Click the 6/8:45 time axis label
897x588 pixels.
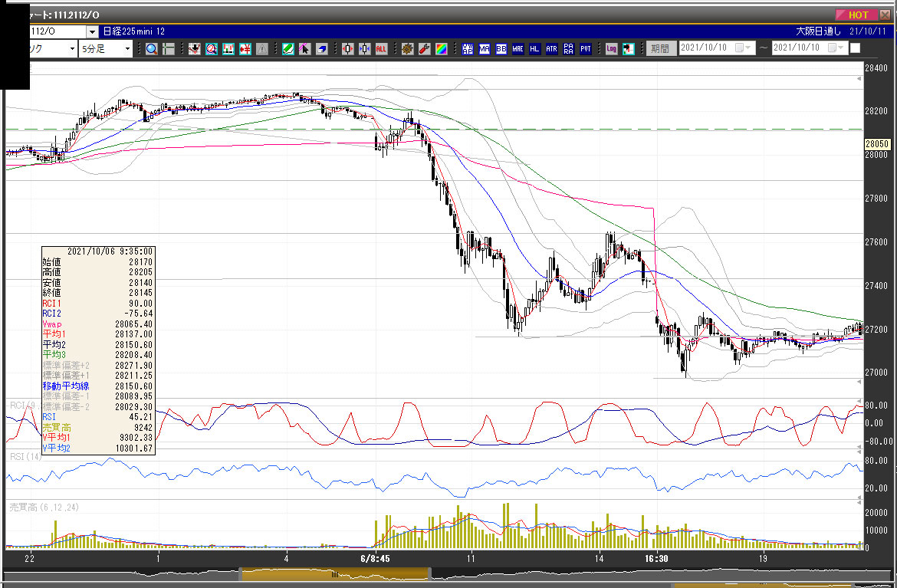point(375,558)
